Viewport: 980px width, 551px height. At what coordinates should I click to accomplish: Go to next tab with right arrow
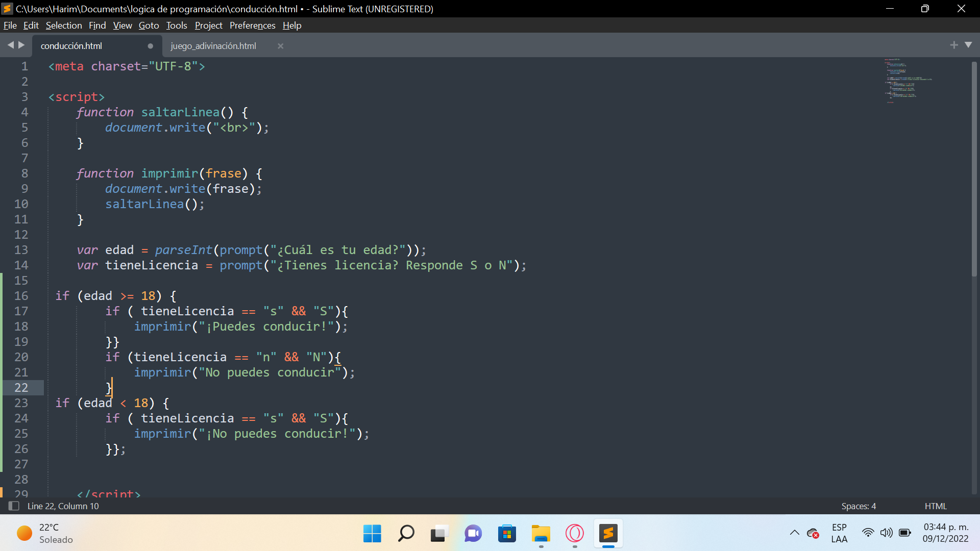pyautogui.click(x=21, y=45)
